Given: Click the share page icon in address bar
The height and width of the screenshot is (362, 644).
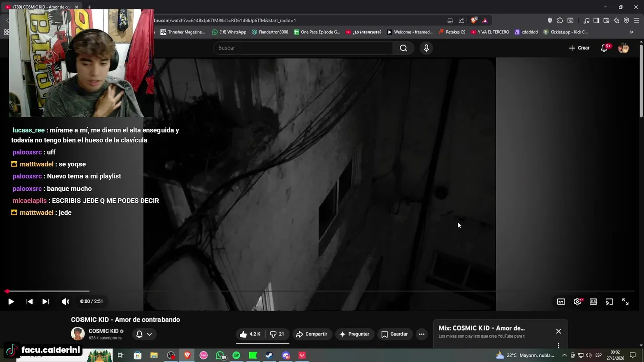Looking at the screenshot, I should click(x=461, y=21).
